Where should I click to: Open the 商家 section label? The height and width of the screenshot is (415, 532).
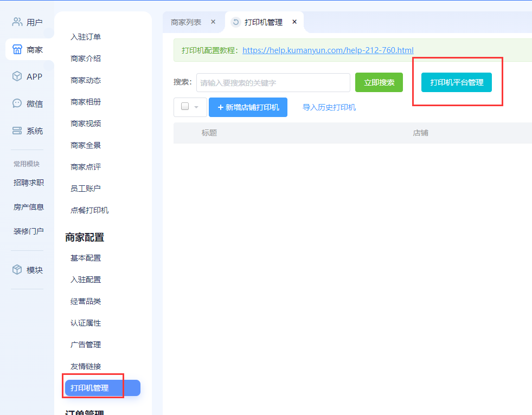click(35, 50)
